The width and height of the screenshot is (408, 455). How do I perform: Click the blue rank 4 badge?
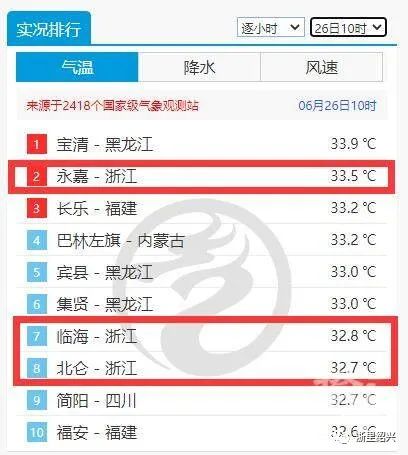point(37,240)
